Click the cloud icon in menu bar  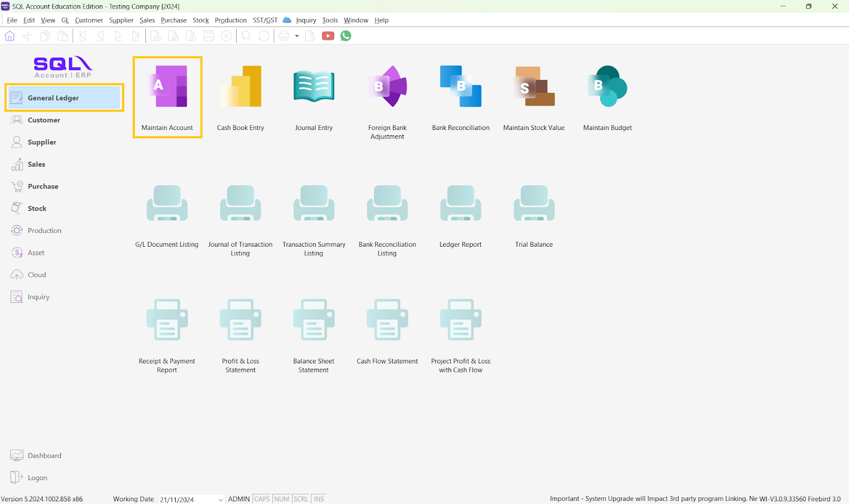pos(287,20)
